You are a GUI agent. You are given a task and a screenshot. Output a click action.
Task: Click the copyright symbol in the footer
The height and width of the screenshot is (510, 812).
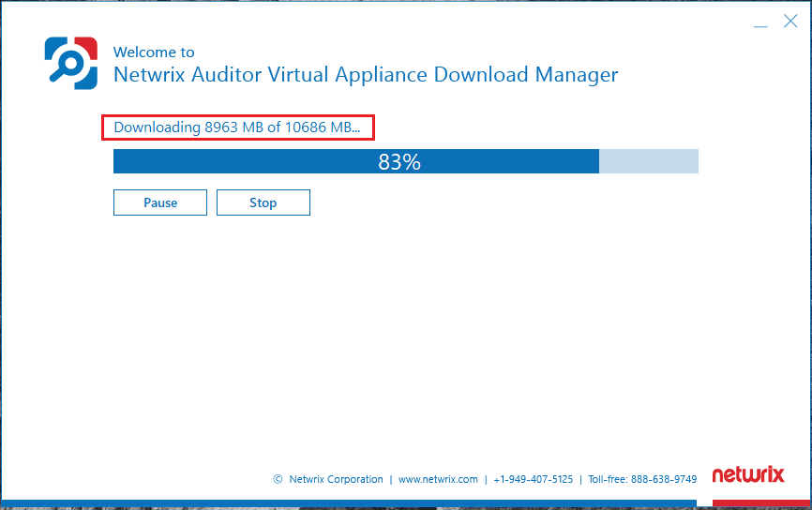coord(278,479)
